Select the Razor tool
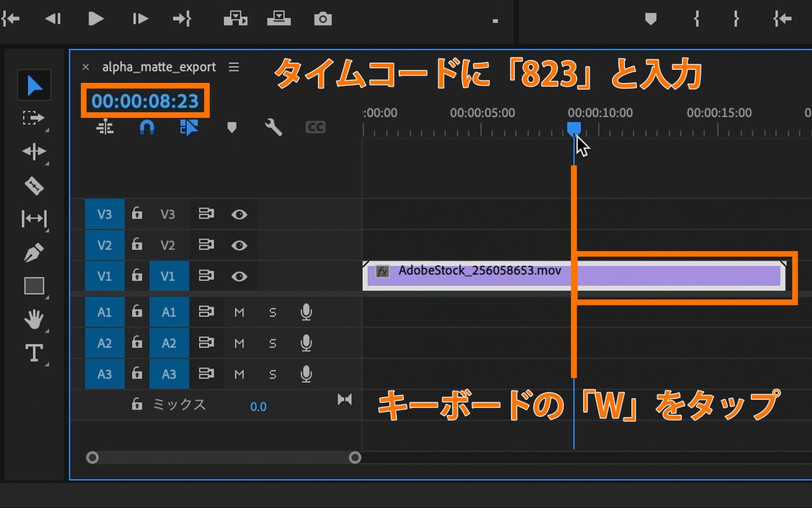Image resolution: width=812 pixels, height=508 pixels. [x=34, y=186]
